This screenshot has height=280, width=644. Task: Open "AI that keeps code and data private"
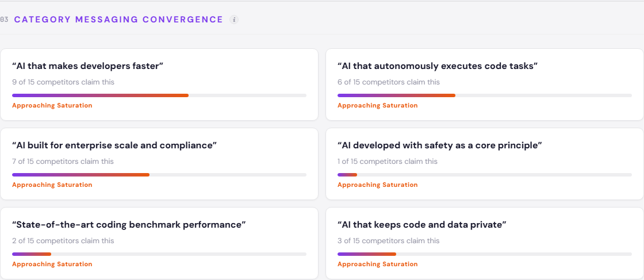421,225
